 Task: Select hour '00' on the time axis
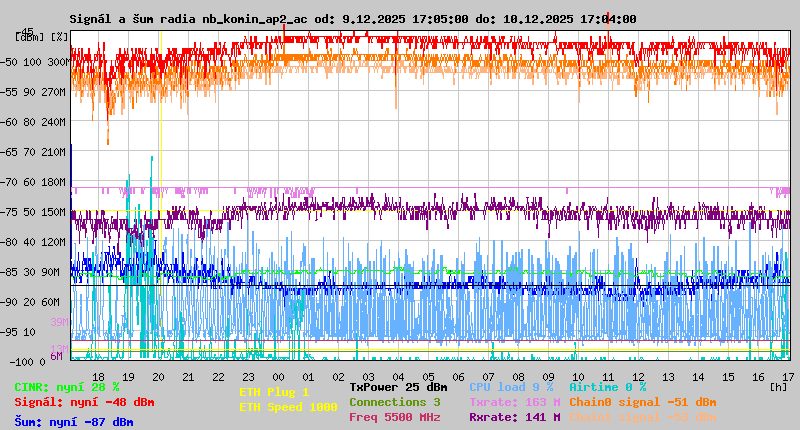pos(278,377)
